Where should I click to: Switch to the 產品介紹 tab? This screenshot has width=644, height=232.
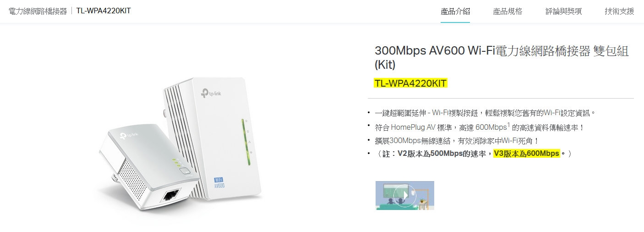click(x=455, y=11)
